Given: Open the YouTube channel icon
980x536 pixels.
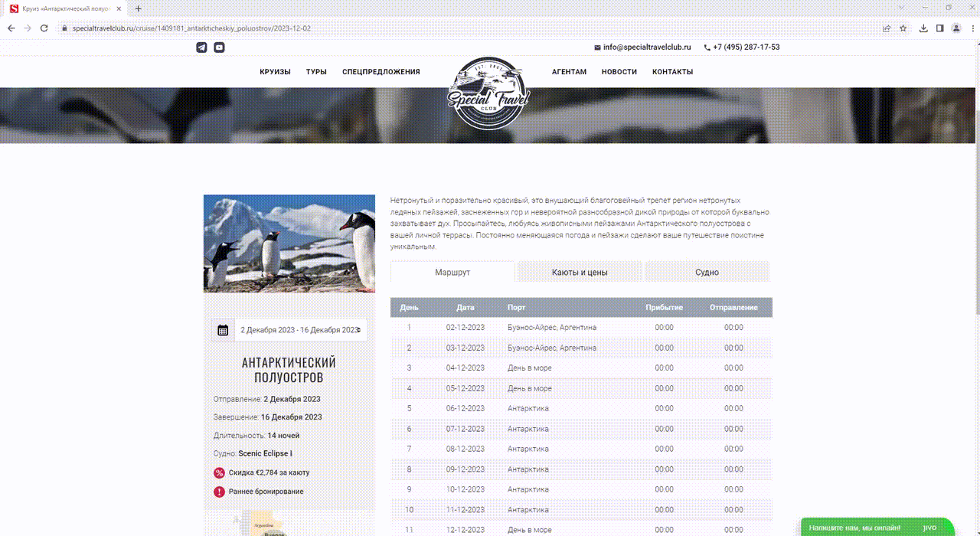Looking at the screenshot, I should [x=219, y=47].
